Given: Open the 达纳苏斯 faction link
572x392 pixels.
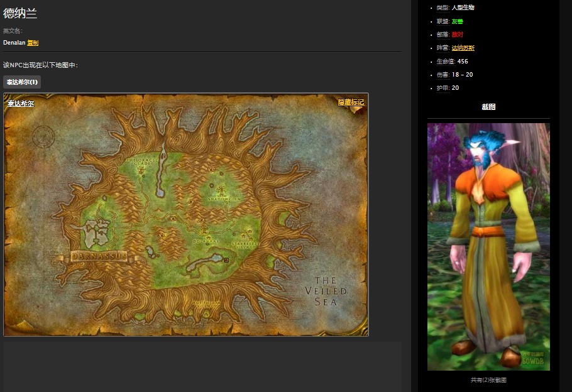Looking at the screenshot, I should tap(463, 48).
